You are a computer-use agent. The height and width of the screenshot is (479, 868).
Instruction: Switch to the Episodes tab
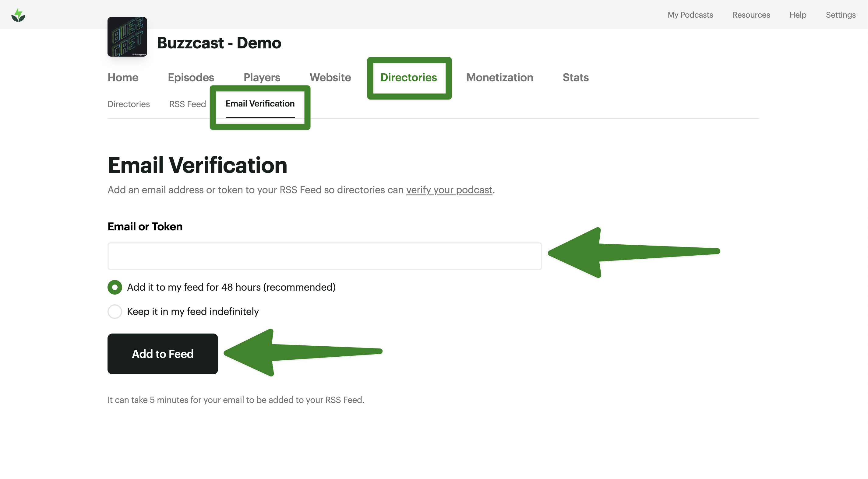pyautogui.click(x=191, y=77)
